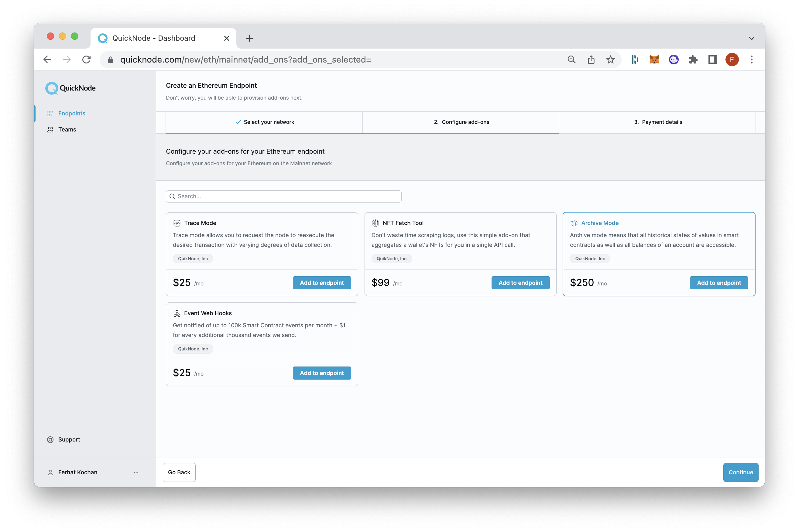Image resolution: width=799 pixels, height=532 pixels.
Task: Click the Ferhat Kochan user icon
Action: (50, 472)
